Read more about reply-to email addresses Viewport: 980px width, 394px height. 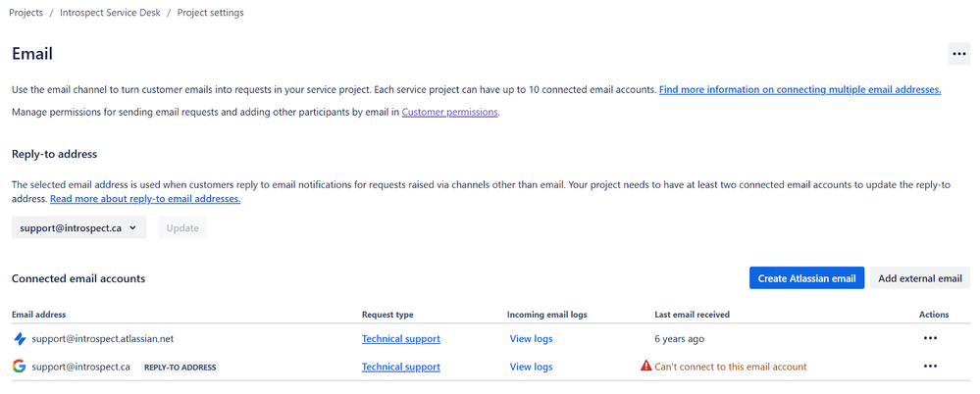(x=145, y=199)
